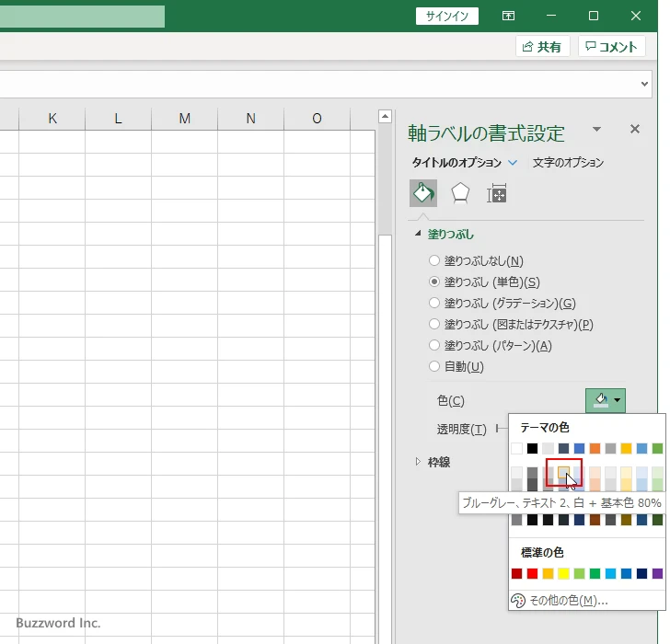Pick dark green swatch in theme bottom row
The width and height of the screenshot is (670, 644).
pyautogui.click(x=658, y=520)
